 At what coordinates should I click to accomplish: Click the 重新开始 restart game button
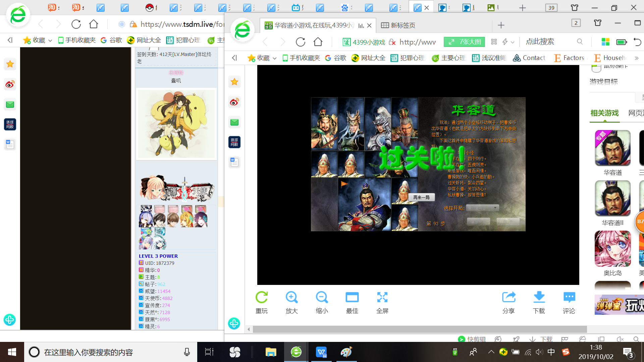tap(478, 222)
